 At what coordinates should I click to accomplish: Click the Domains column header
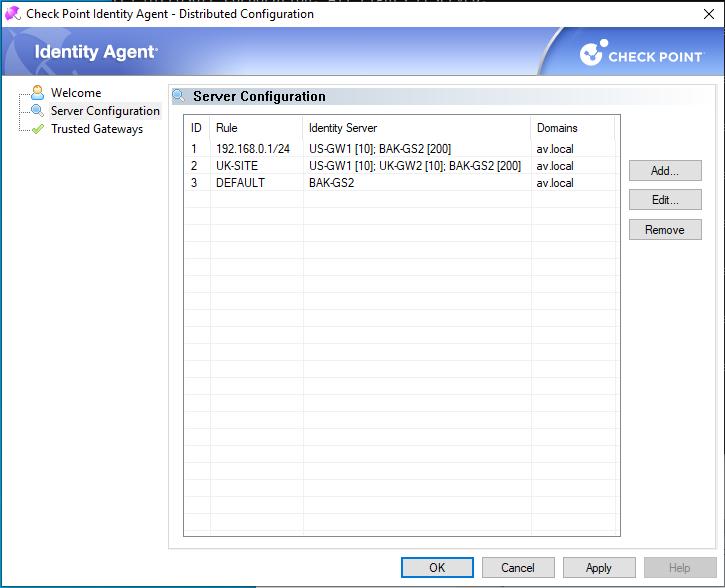point(572,128)
